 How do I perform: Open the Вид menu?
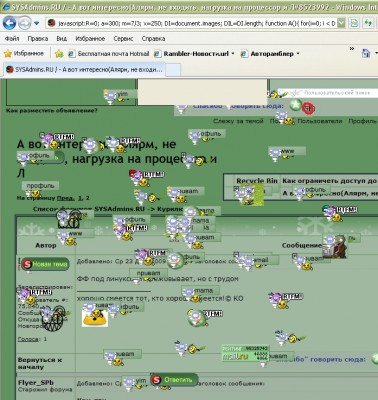(62, 39)
